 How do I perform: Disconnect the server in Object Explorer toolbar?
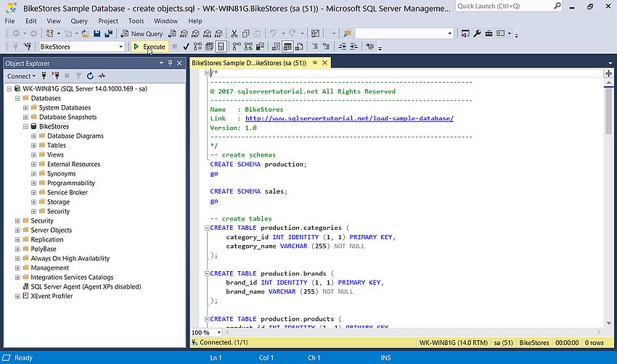pyautogui.click(x=55, y=76)
